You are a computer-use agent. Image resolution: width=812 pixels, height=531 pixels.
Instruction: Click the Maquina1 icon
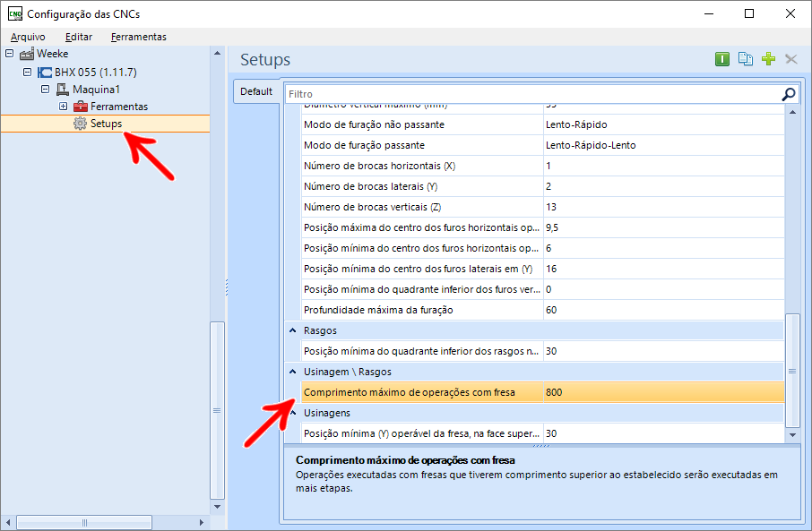point(63,90)
